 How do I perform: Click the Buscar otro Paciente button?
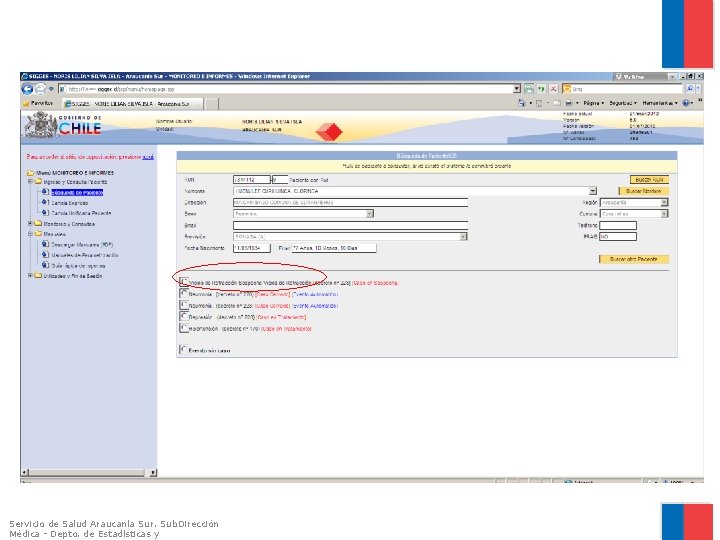pos(633,259)
